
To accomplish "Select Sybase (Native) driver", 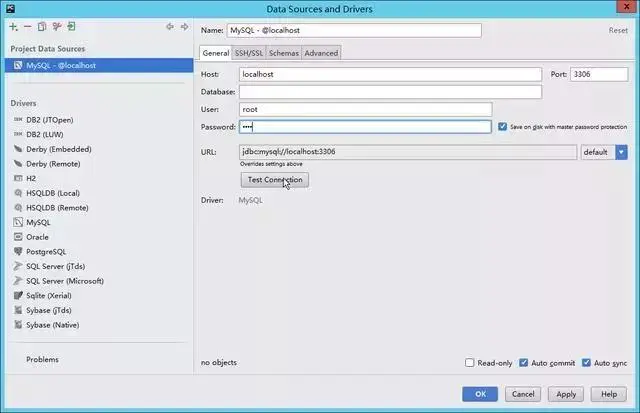I will pyautogui.click(x=53, y=325).
